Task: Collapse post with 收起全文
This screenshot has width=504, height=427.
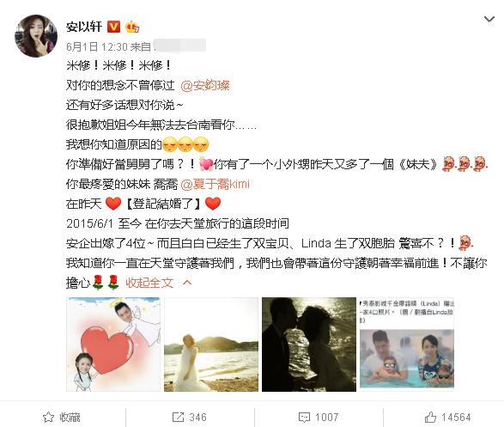Action: 149,283
